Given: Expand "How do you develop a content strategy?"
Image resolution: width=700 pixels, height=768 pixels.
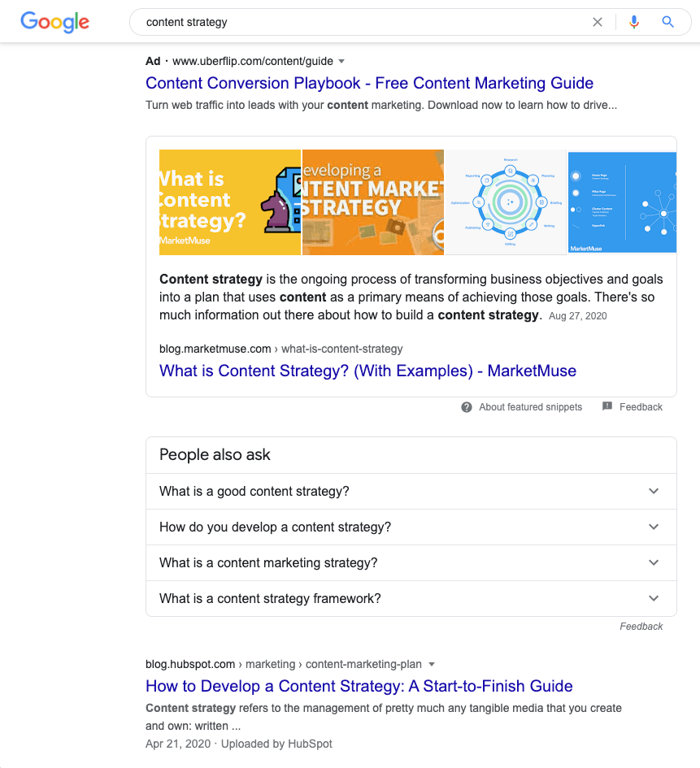Looking at the screenshot, I should (654, 527).
